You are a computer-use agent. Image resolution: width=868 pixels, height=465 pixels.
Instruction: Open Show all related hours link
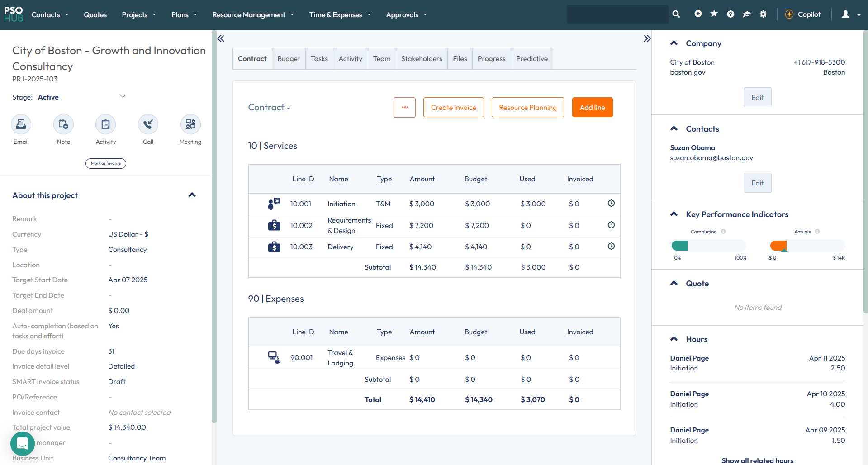(x=757, y=460)
